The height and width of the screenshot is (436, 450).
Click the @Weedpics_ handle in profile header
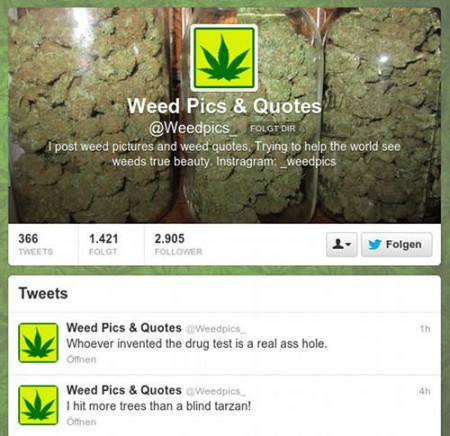[x=194, y=128]
